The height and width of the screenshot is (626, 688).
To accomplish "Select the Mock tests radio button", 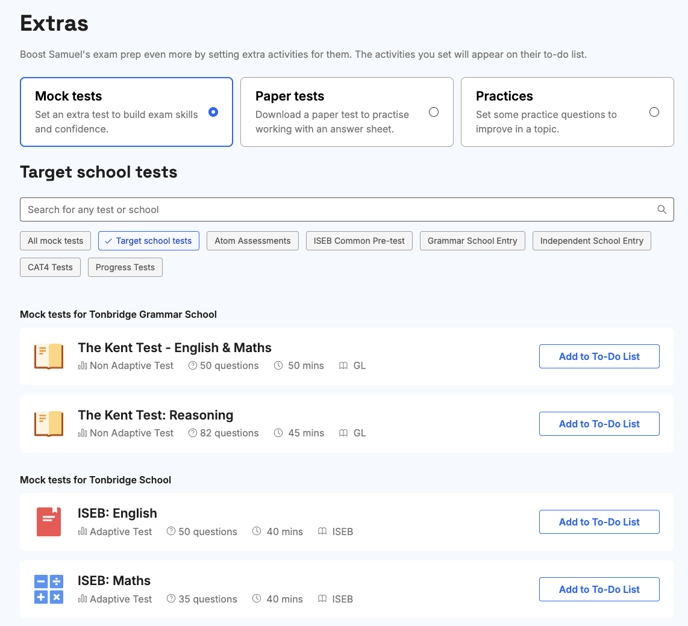I will [x=213, y=112].
